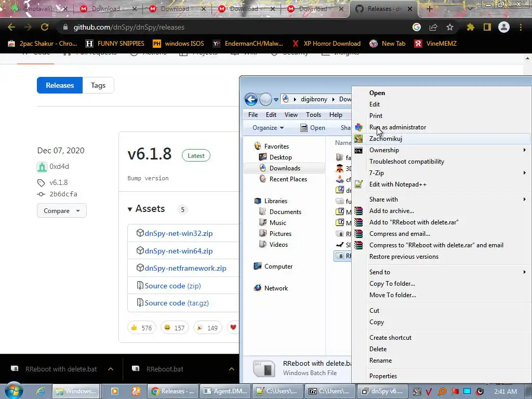The width and height of the screenshot is (532, 399).
Task: Select the Releases tab button
Action: click(x=60, y=85)
